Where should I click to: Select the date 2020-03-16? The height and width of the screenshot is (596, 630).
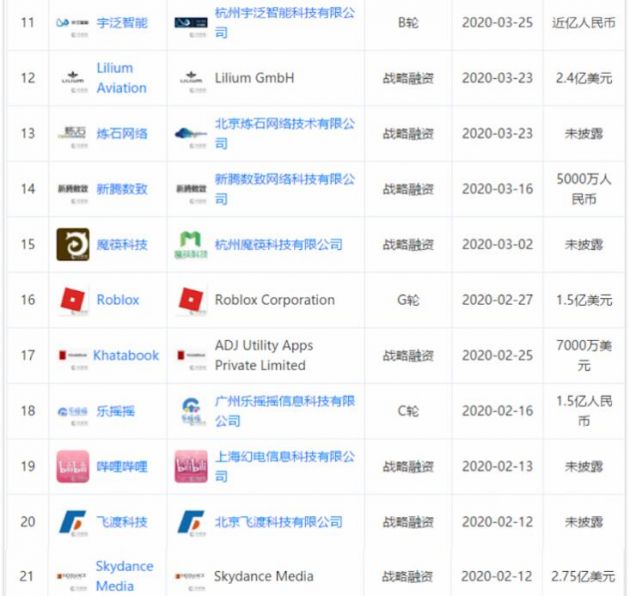(x=497, y=189)
